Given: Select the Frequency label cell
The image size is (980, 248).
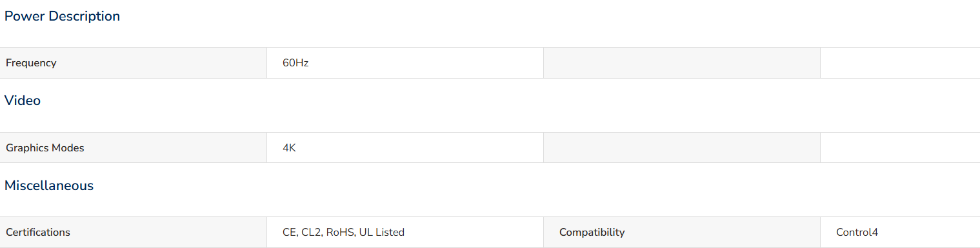Looking at the screenshot, I should click(x=134, y=63).
